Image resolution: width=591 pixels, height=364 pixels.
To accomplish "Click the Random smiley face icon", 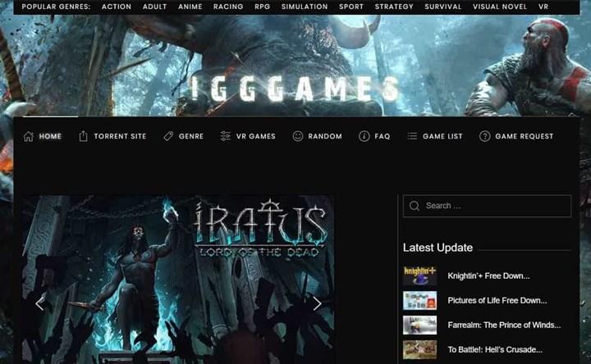I will [x=298, y=136].
